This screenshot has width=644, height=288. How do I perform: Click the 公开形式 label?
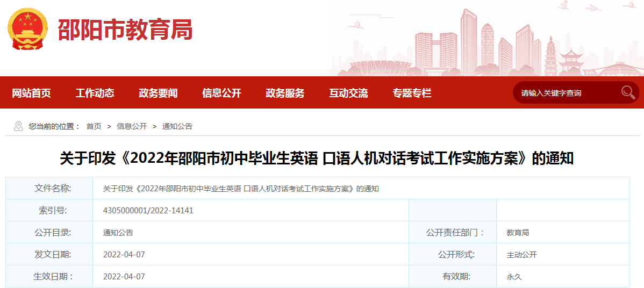tap(456, 255)
